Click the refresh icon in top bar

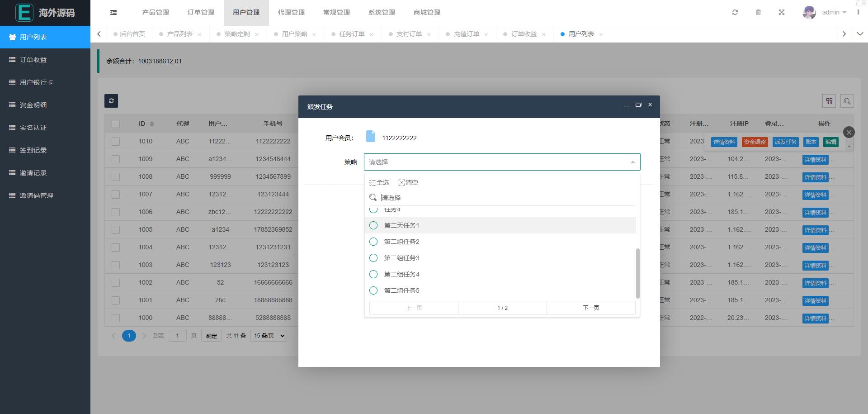(735, 13)
